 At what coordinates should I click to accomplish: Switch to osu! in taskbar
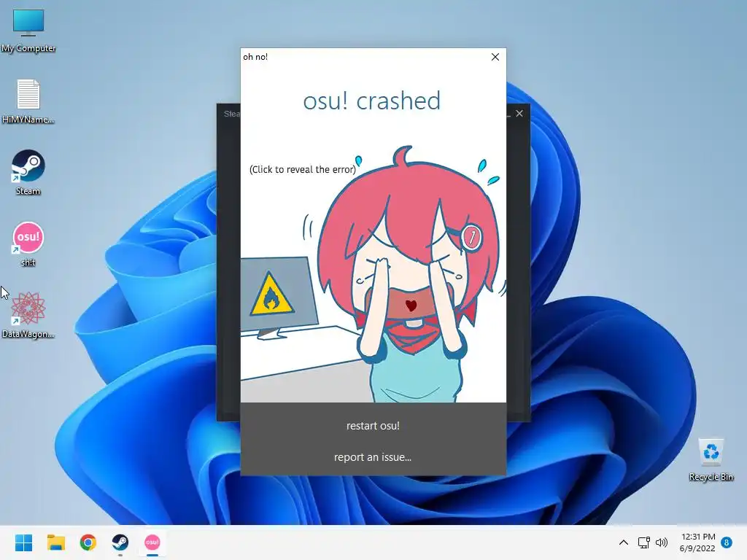point(152,542)
